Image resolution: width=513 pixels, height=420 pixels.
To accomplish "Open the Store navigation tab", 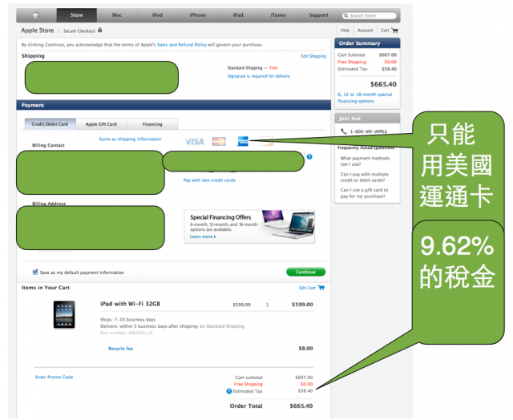I will [77, 15].
